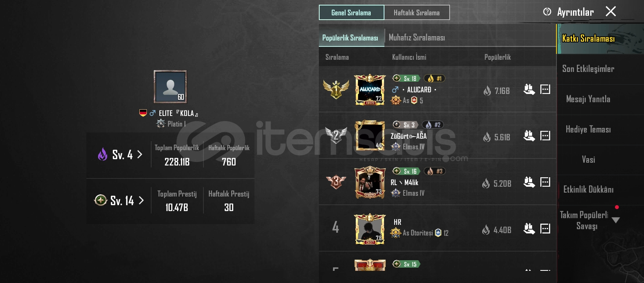Open the Popülerlik Sıralaması tab
The width and height of the screenshot is (644, 283).
coord(350,38)
